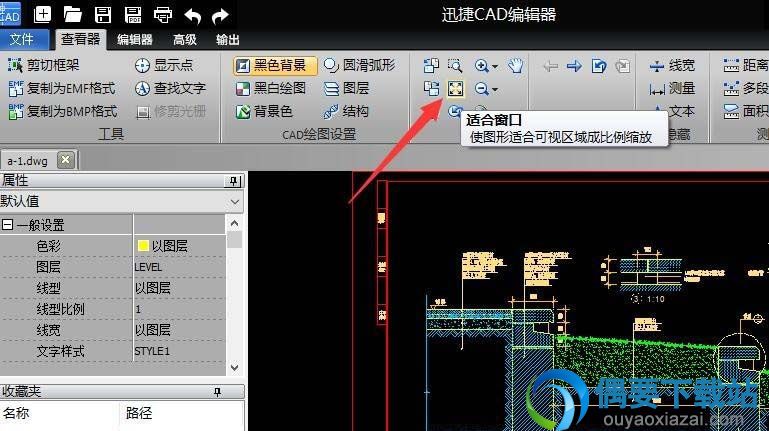
Task: Click the rotate counterclockwise icon
Action: click(x=599, y=66)
